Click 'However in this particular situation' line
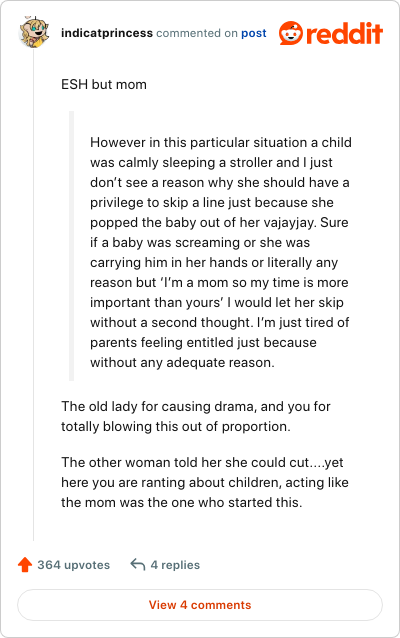The width and height of the screenshot is (400, 638). [x=221, y=142]
